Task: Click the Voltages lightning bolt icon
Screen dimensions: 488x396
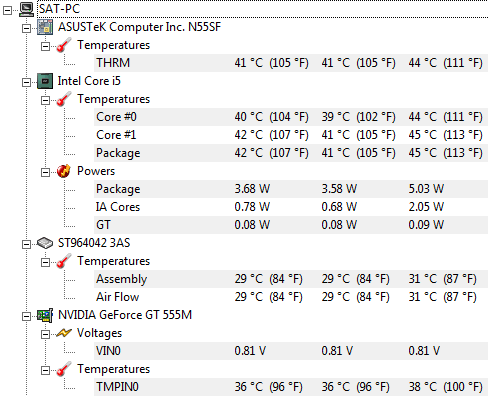Action: point(63,333)
